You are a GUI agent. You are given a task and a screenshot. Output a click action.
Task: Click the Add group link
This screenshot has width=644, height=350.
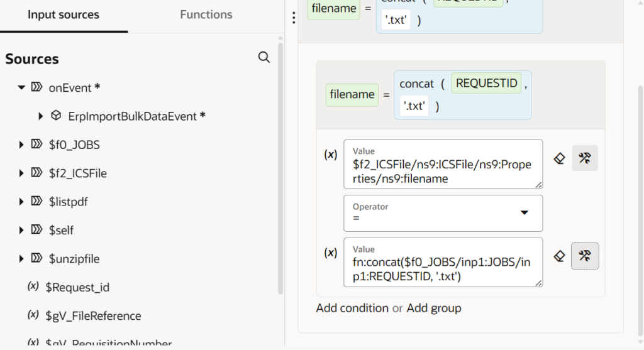click(x=434, y=308)
